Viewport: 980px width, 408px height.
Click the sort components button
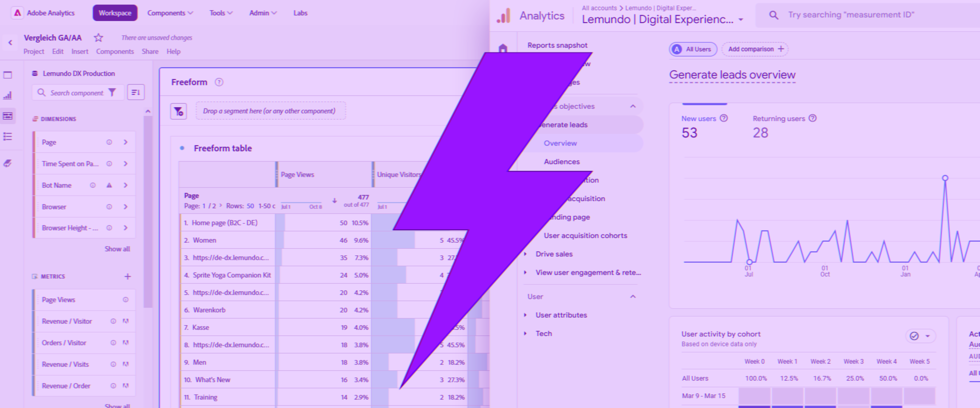point(136,92)
